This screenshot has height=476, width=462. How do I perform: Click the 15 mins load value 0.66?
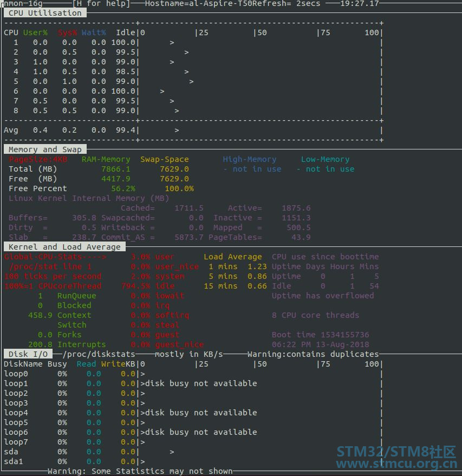click(x=257, y=286)
